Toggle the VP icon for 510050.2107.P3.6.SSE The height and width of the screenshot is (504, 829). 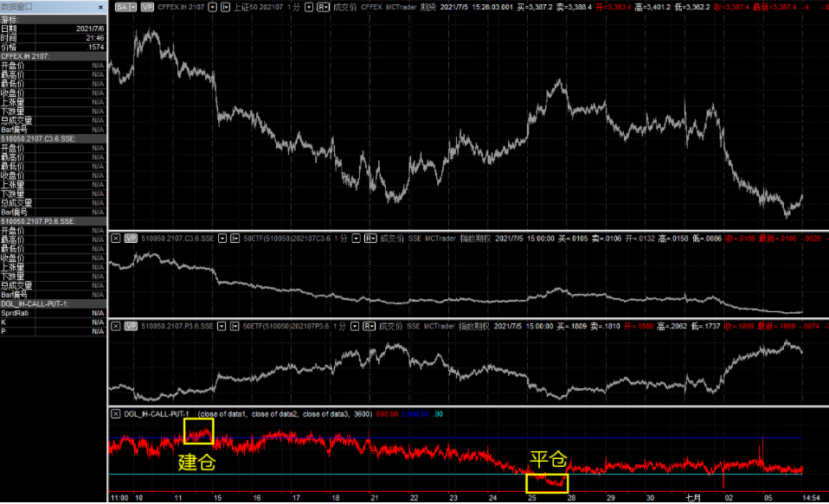click(x=131, y=327)
